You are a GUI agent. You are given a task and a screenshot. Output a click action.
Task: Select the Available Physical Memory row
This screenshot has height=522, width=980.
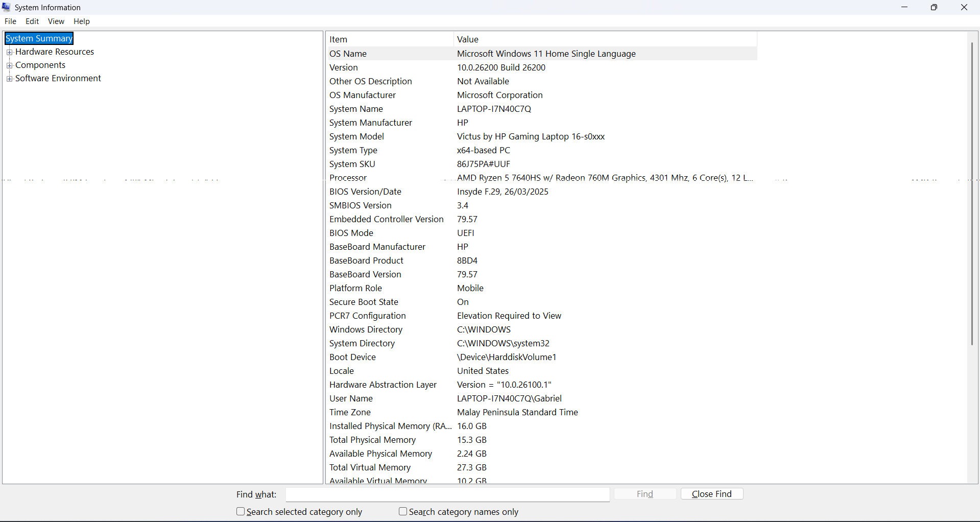541,454
